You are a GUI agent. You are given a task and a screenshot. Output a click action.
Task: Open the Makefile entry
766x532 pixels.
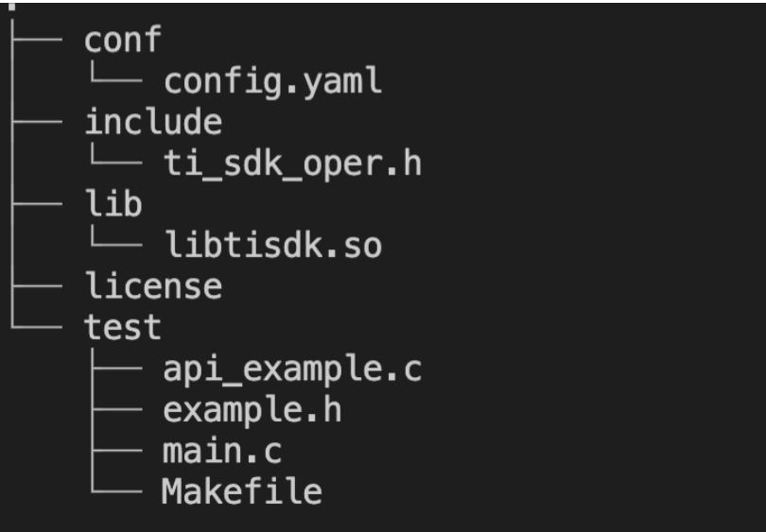coord(242,492)
